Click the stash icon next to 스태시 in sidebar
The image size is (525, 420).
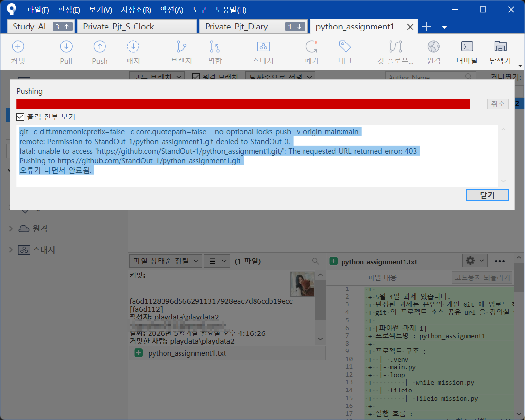coord(24,250)
